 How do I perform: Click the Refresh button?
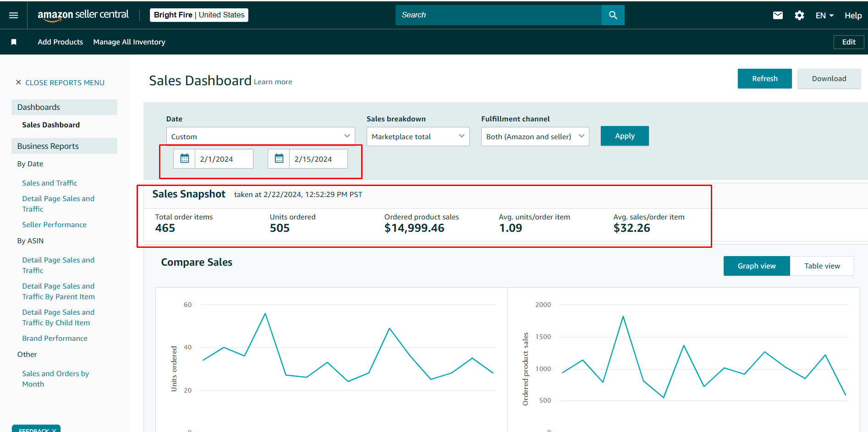(764, 79)
